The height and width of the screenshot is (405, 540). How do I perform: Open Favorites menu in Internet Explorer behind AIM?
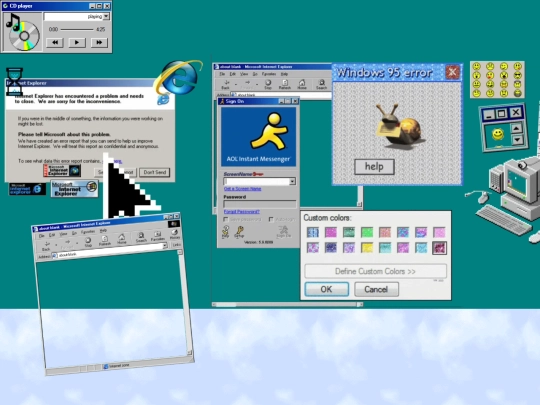269,74
